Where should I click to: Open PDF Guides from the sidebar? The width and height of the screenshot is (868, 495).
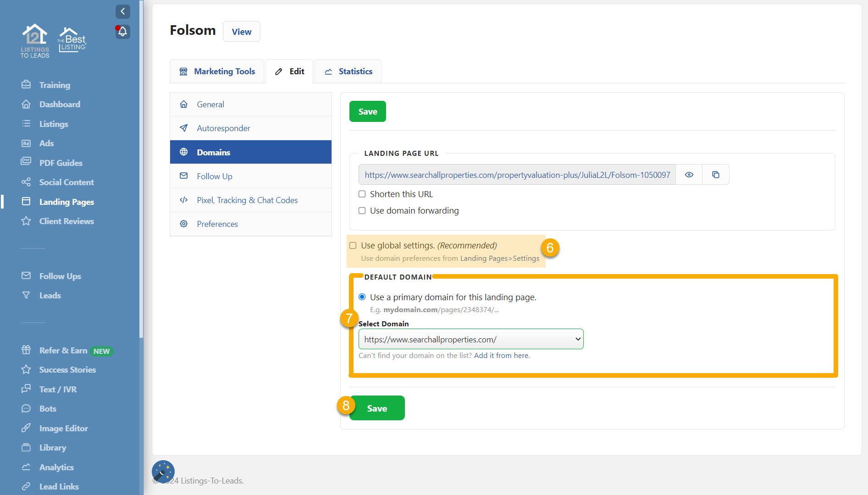pos(61,163)
